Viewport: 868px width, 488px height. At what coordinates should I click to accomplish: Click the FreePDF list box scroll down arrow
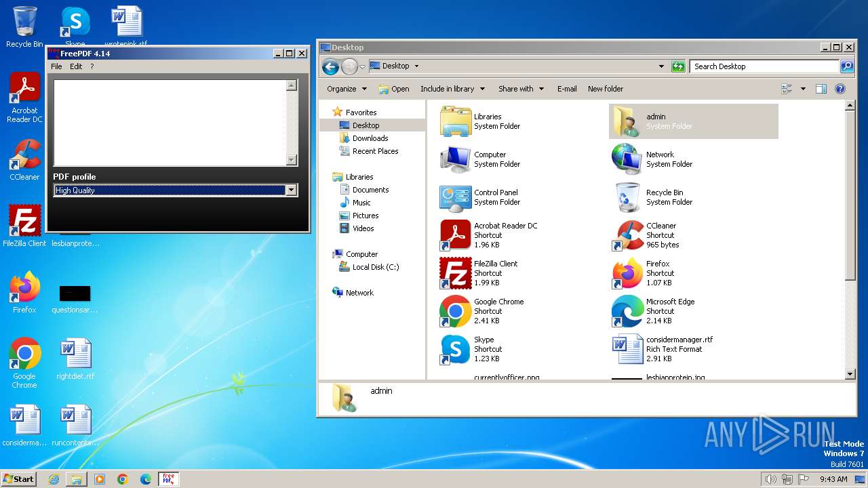292,161
